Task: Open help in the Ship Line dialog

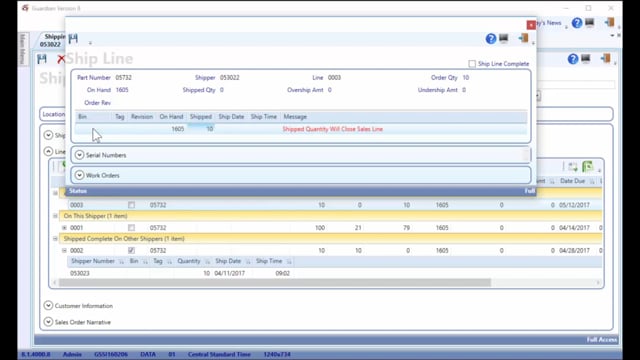Action: pos(491,39)
